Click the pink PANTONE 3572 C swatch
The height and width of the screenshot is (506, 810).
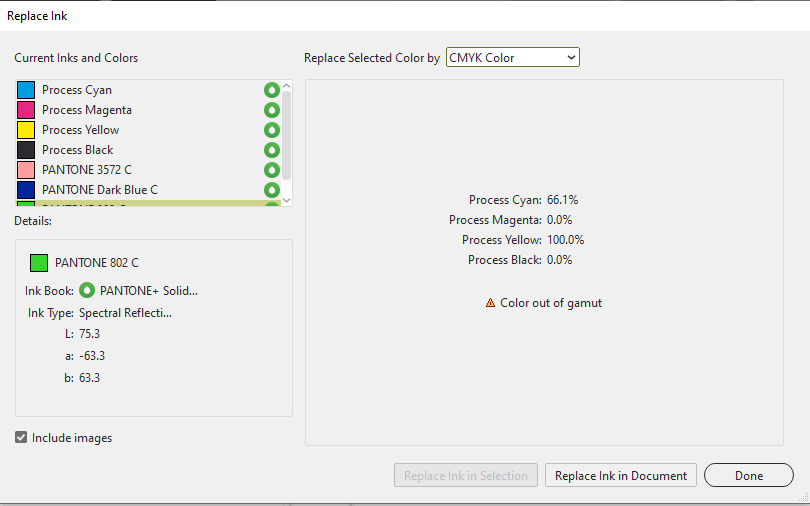(x=26, y=170)
